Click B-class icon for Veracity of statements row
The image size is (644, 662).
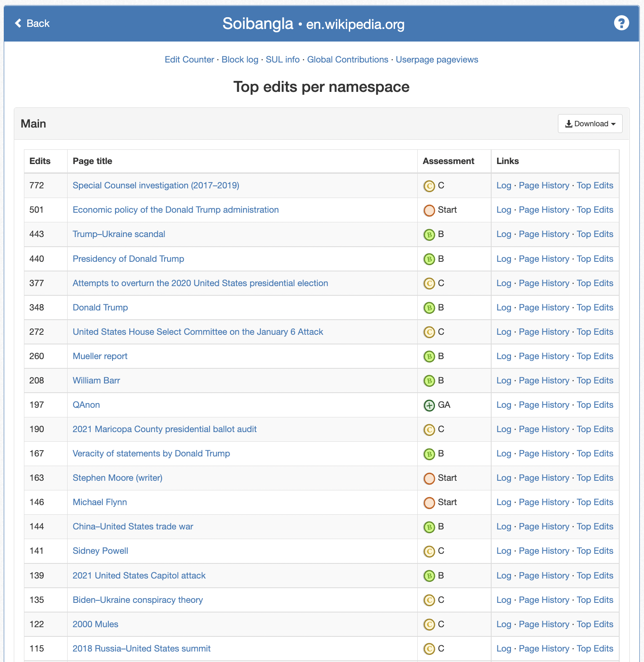pos(429,454)
